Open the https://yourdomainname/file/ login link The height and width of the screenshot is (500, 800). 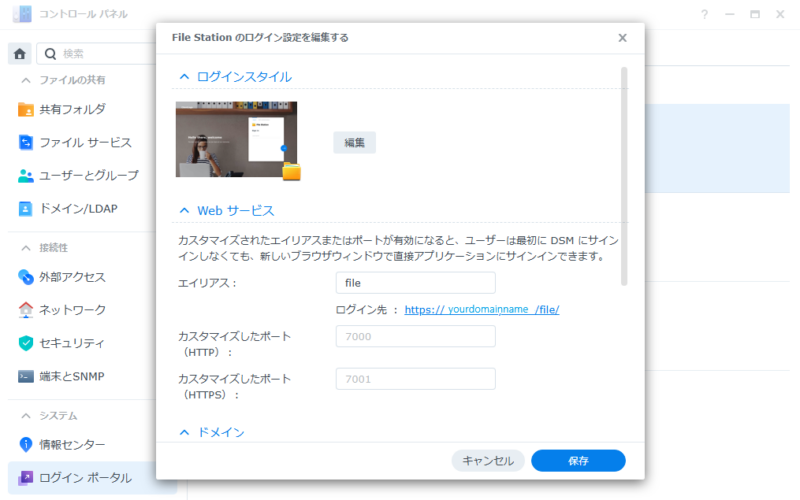pyautogui.click(x=482, y=310)
